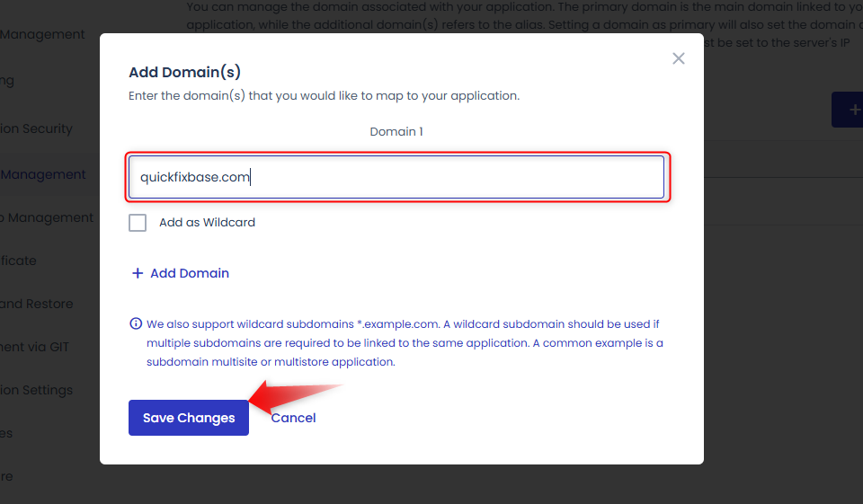Open the Management item below Domain Management
The height and width of the screenshot is (504, 863).
point(47,218)
